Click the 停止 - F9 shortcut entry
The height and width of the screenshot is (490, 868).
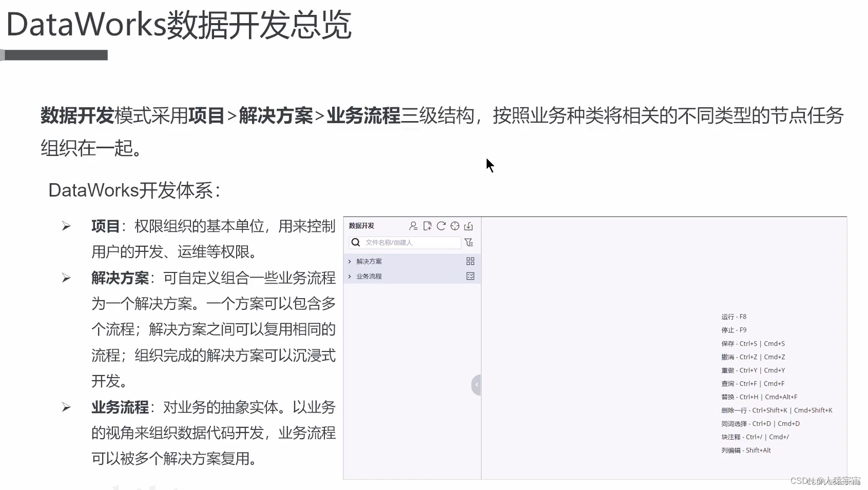(x=734, y=330)
